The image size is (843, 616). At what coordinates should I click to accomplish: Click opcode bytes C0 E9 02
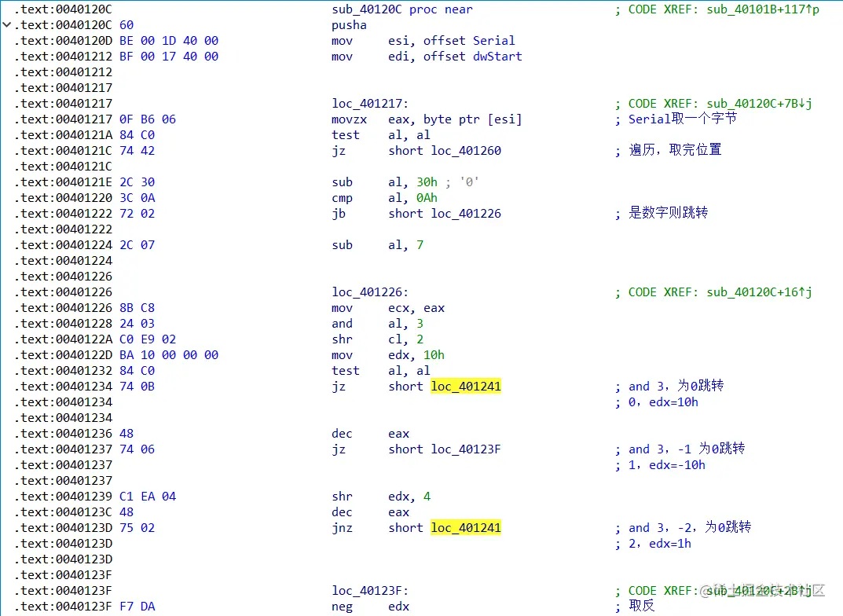click(x=148, y=339)
